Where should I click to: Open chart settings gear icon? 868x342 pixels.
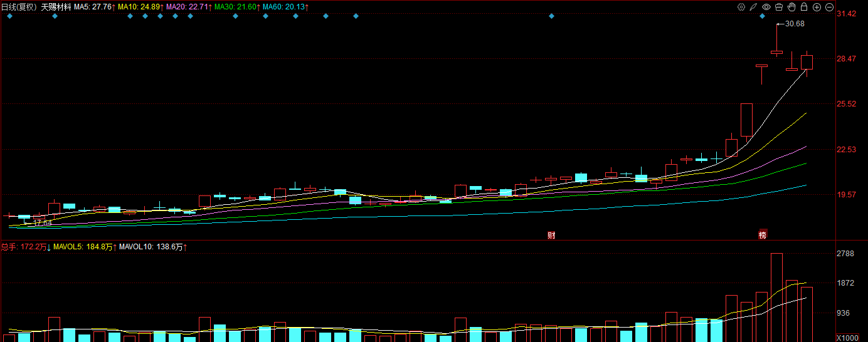741,7
